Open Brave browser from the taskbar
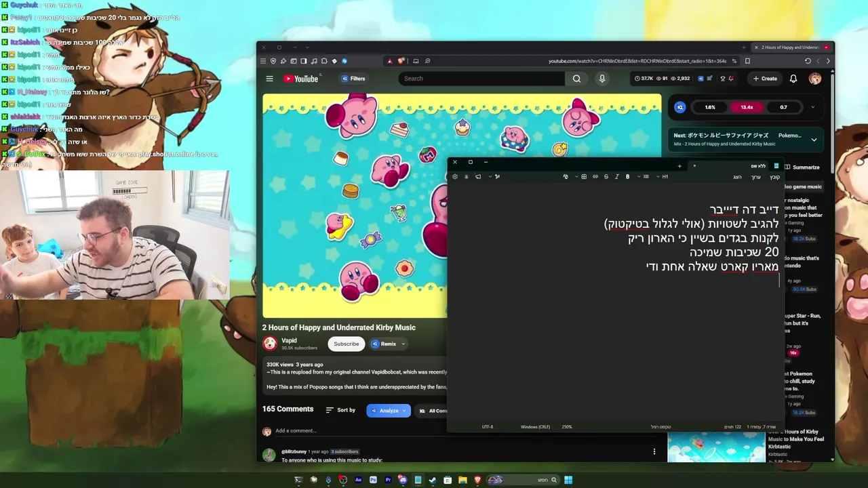Screen dimensions: 868x488 tap(477, 480)
